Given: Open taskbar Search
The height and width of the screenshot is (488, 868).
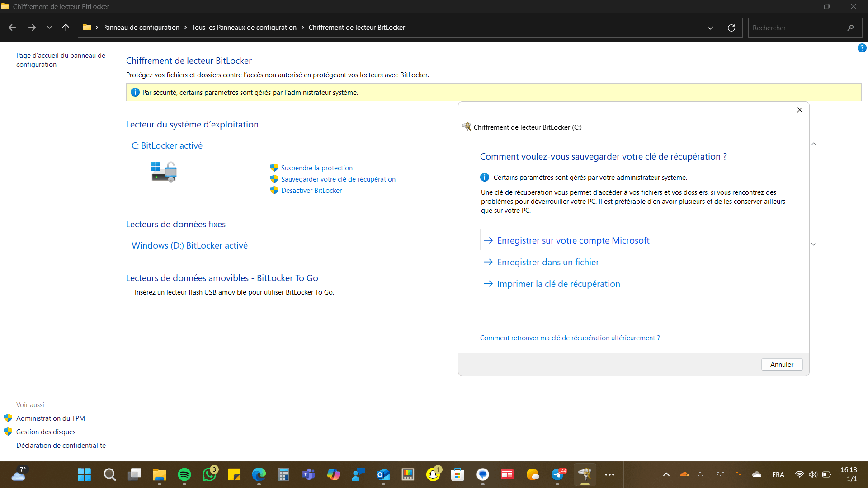Looking at the screenshot, I should pyautogui.click(x=109, y=474).
